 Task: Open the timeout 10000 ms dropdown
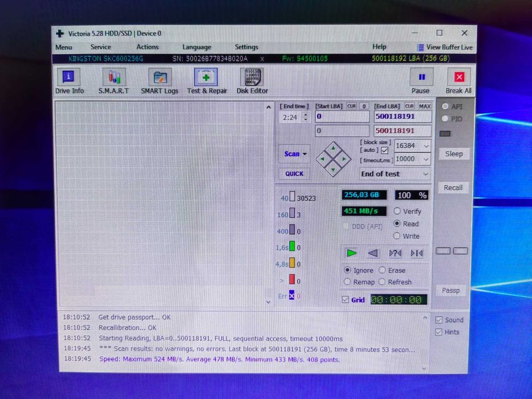426,159
